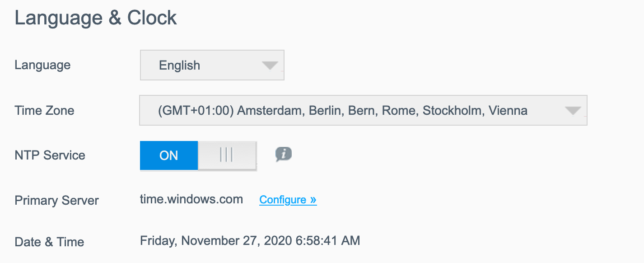The width and height of the screenshot is (644, 263).
Task: Click the Language dropdown arrow
Action: [x=270, y=66]
